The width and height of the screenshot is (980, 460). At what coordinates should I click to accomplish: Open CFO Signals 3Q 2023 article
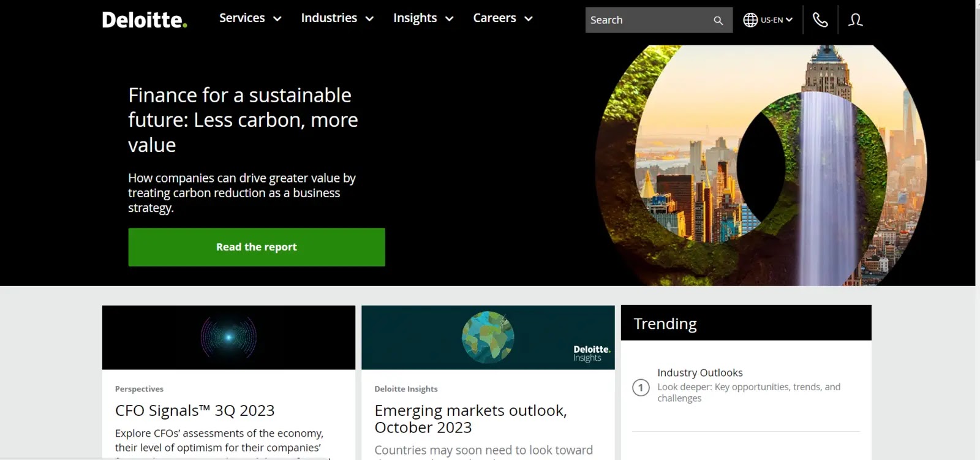coord(195,410)
